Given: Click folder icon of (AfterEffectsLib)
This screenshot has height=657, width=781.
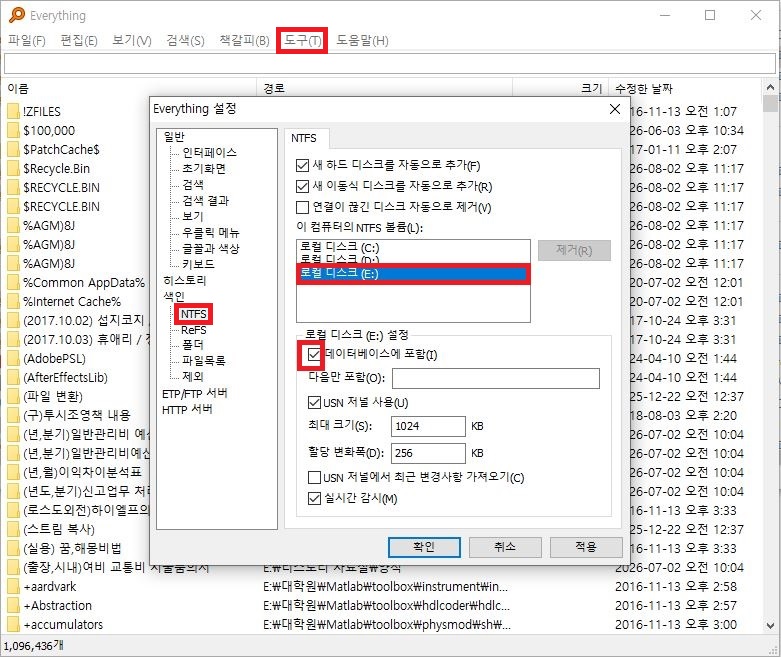Looking at the screenshot, I should pyautogui.click(x=13, y=377).
